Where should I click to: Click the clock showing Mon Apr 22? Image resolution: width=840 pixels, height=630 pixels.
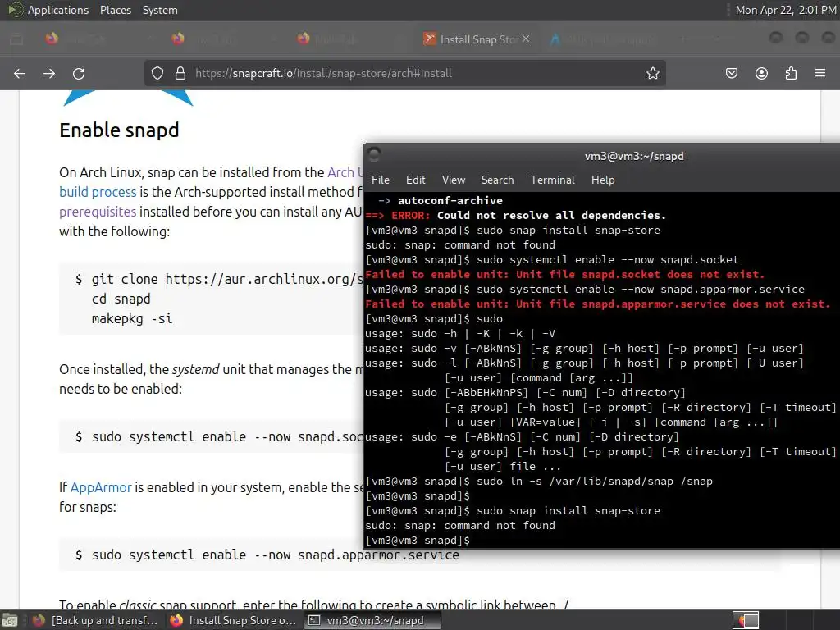pyautogui.click(x=785, y=10)
